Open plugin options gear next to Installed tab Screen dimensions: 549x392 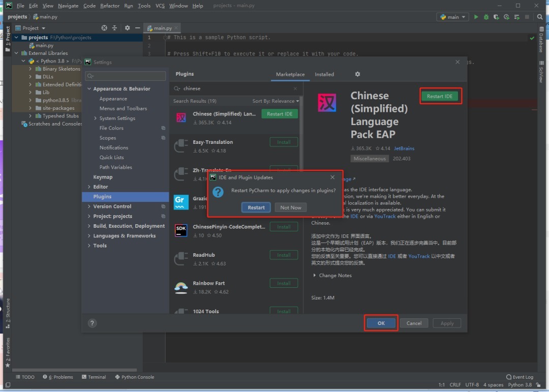click(x=357, y=74)
